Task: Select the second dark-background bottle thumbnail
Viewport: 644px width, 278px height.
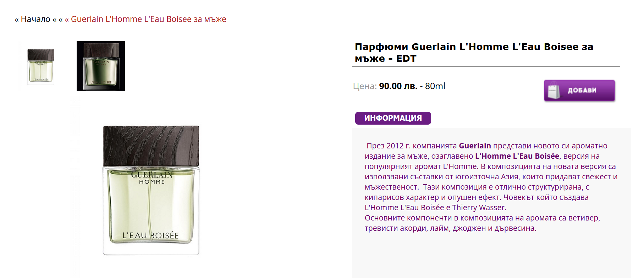Action: (101, 66)
